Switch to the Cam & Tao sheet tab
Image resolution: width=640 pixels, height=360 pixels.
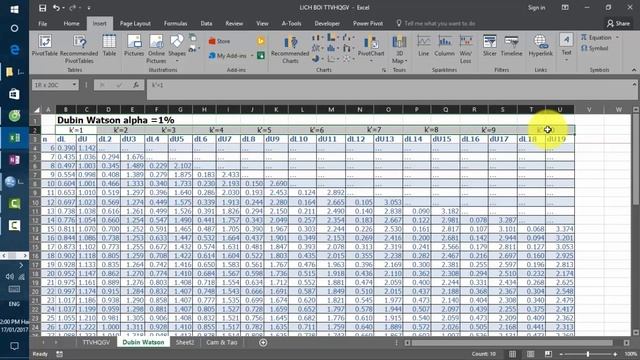pyautogui.click(x=222, y=342)
